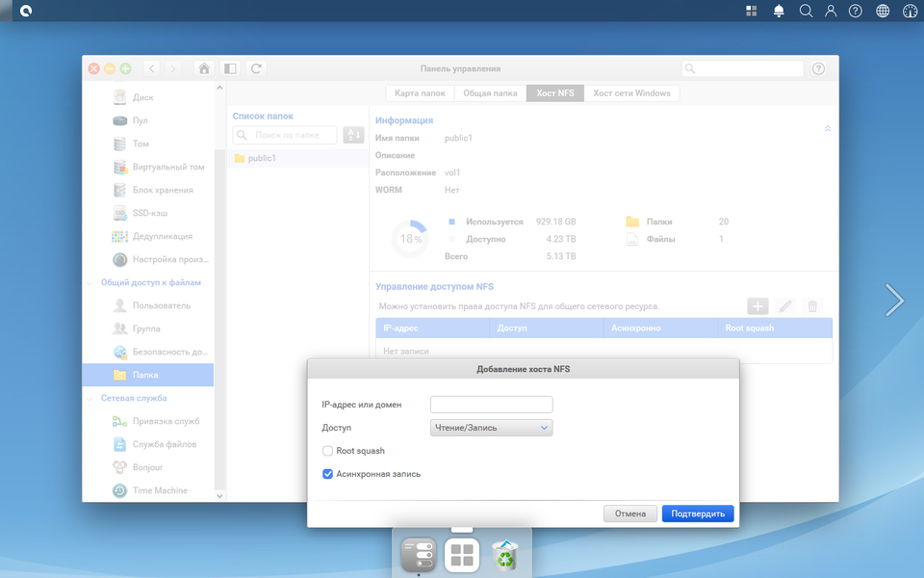Open the language globe icon in top bar

[883, 11]
